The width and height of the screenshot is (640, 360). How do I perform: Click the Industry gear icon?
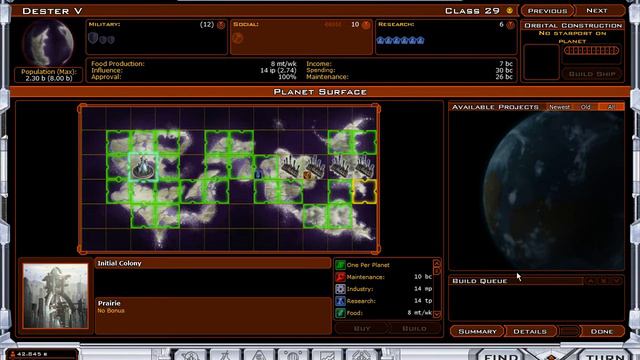(340, 289)
